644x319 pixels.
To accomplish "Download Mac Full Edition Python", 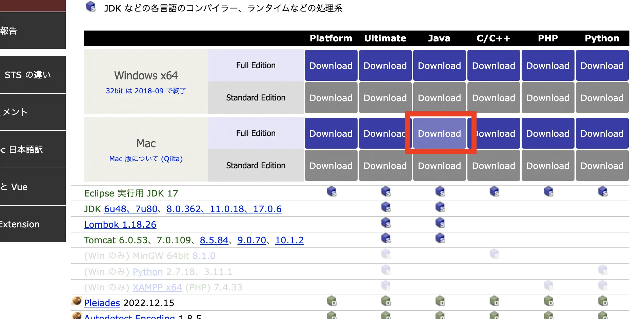I will click(602, 133).
